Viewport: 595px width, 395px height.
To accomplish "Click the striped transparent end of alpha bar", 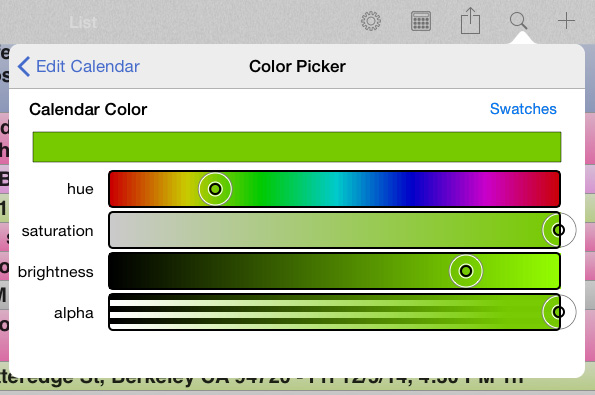I will point(121,312).
